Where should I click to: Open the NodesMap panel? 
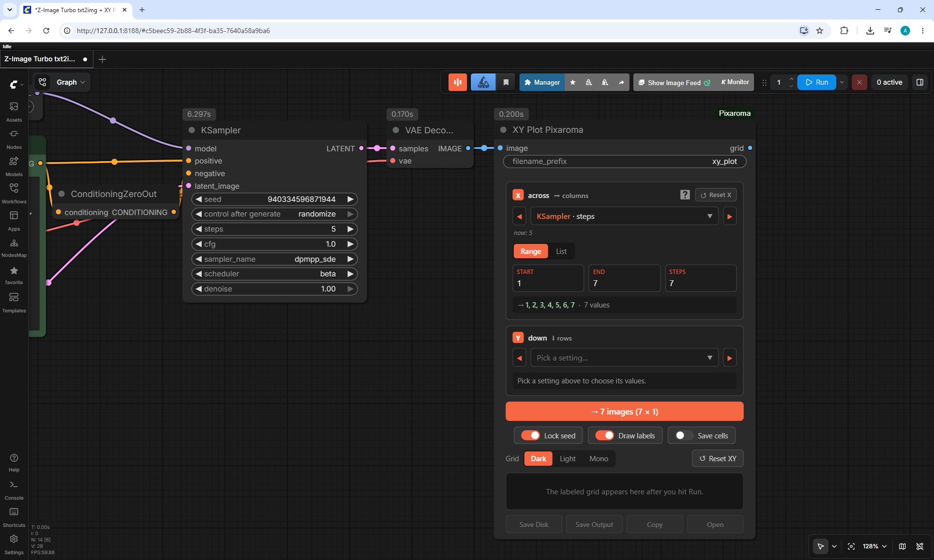(x=14, y=248)
